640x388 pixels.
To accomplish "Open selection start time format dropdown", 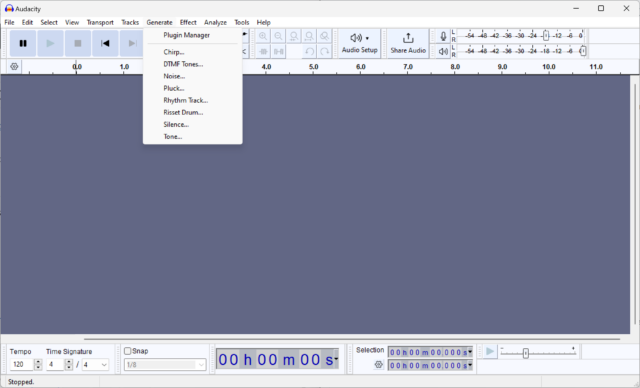I will coord(470,352).
